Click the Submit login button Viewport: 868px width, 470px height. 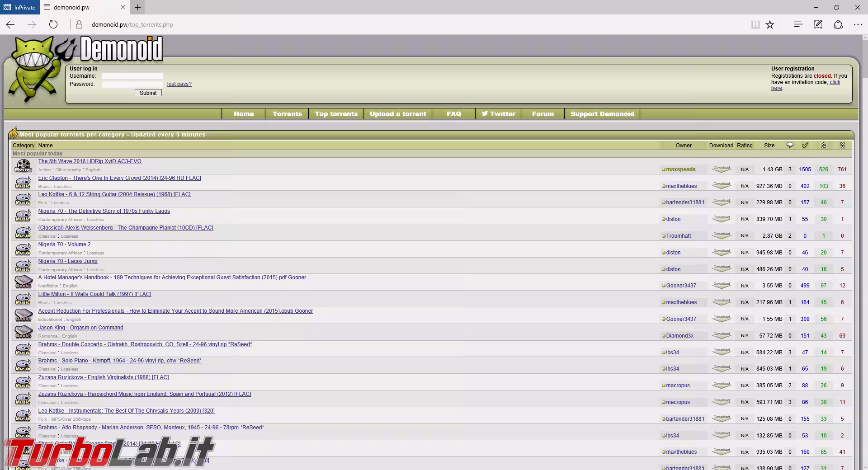pos(148,93)
